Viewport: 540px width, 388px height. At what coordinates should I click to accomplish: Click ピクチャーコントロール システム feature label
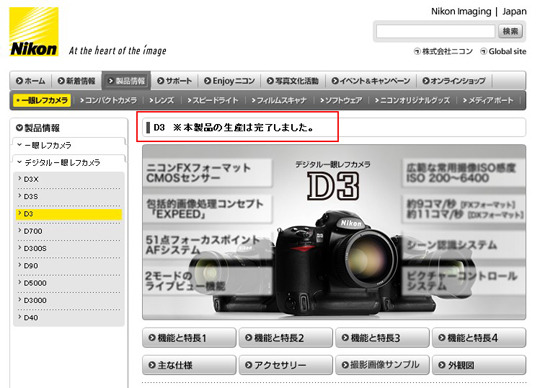[x=464, y=281]
